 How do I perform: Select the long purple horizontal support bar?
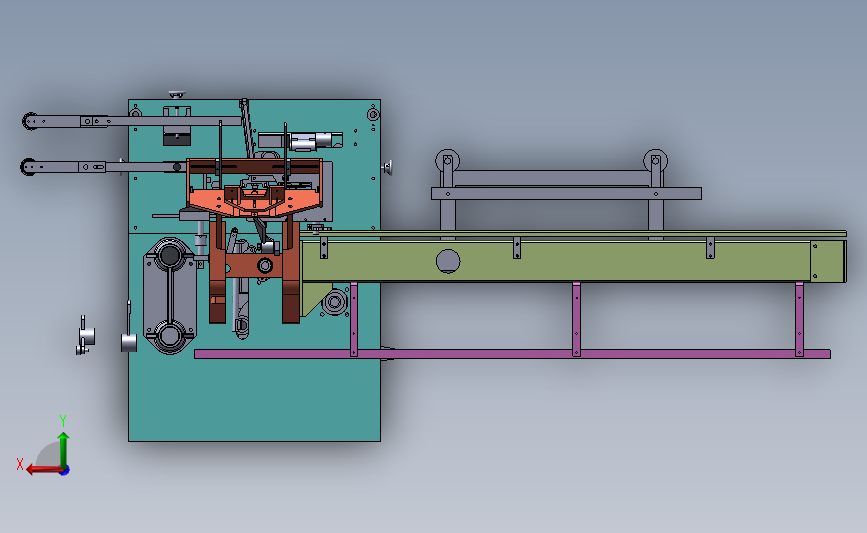pos(512,354)
